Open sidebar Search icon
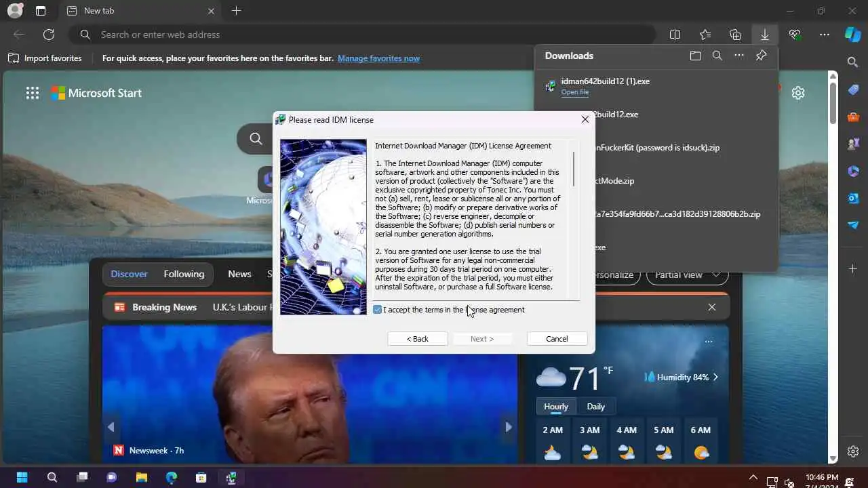 pos(853,62)
